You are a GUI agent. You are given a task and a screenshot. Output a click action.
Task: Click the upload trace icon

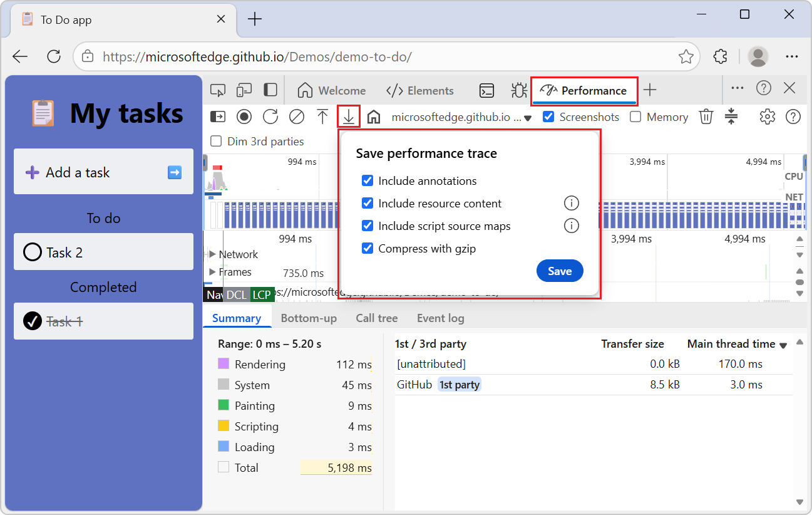322,117
